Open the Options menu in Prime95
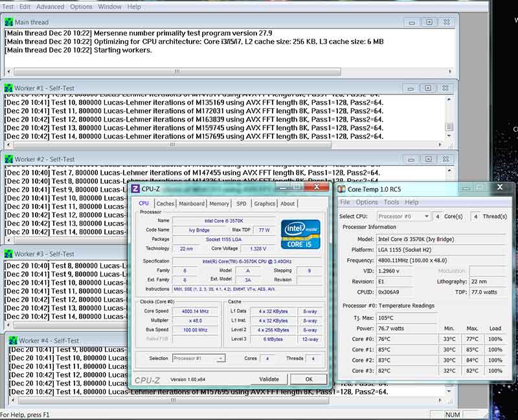Screen dimensions: 518x420 coord(81,6)
